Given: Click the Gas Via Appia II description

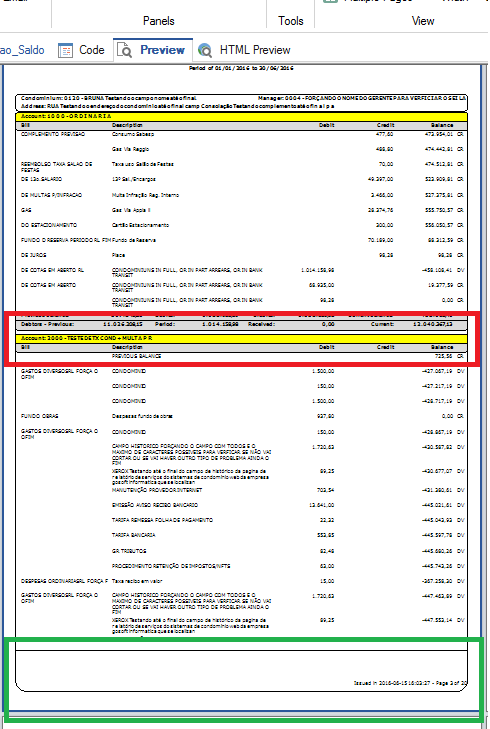Looking at the screenshot, I should [x=131, y=210].
